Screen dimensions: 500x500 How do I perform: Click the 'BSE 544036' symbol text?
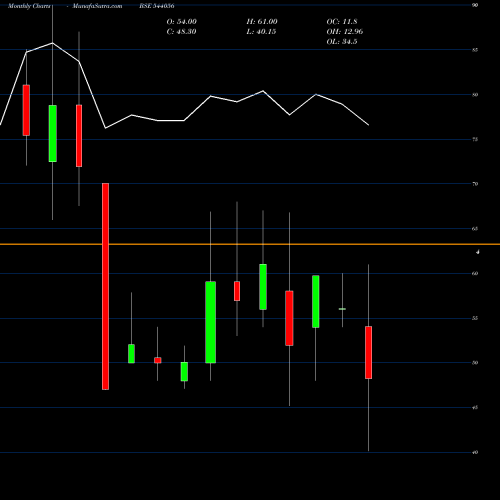point(157,6)
